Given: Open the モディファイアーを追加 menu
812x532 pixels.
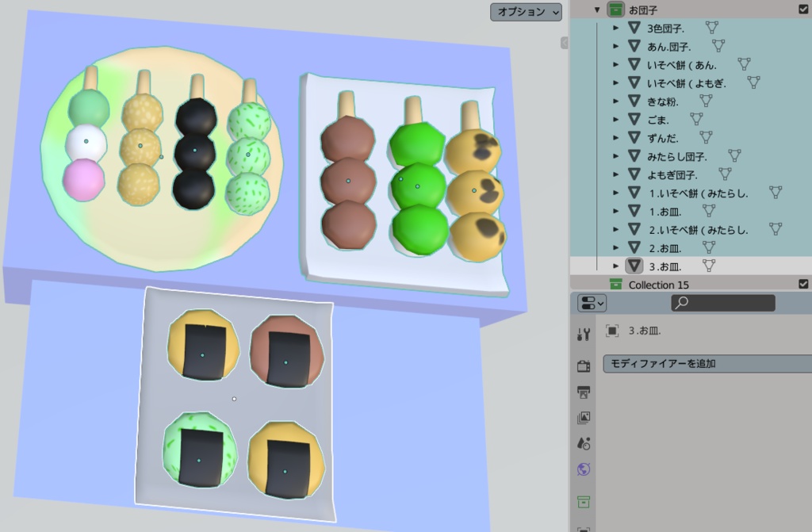Looking at the screenshot, I should (x=707, y=364).
